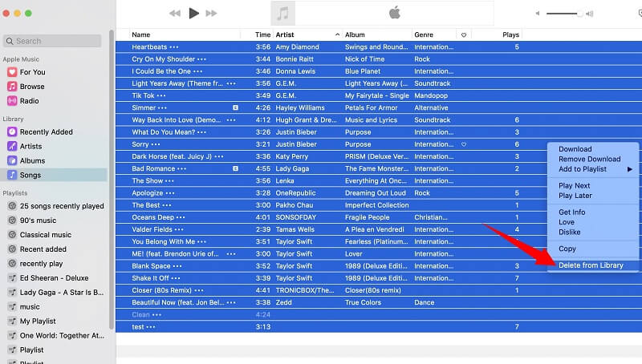The width and height of the screenshot is (642, 364).
Task: Open For You in the sidebar
Action: coord(32,72)
